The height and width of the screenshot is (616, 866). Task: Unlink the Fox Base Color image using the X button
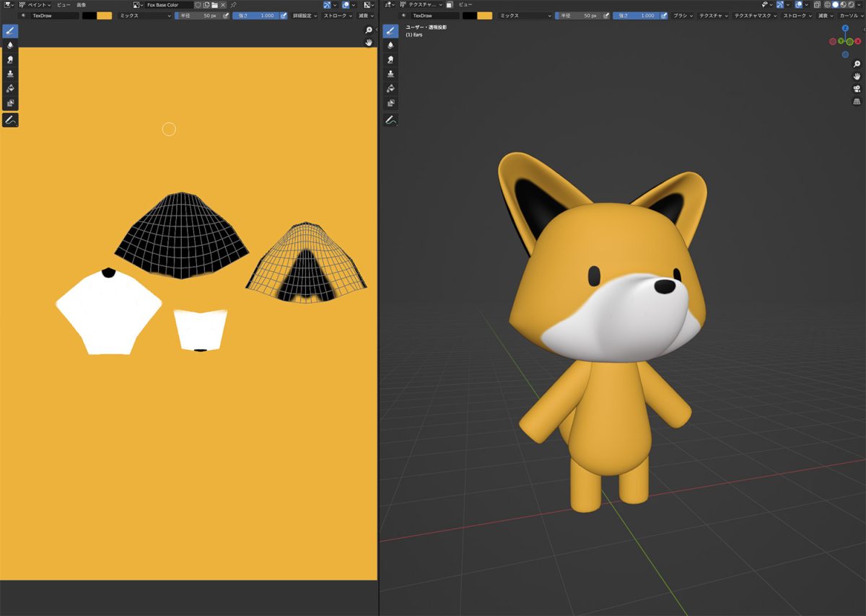tap(222, 4)
